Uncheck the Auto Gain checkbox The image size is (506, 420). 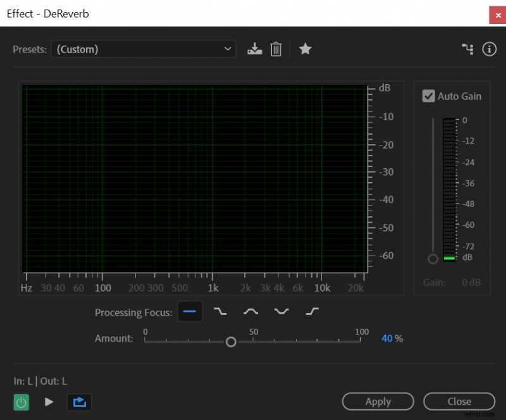click(x=429, y=96)
